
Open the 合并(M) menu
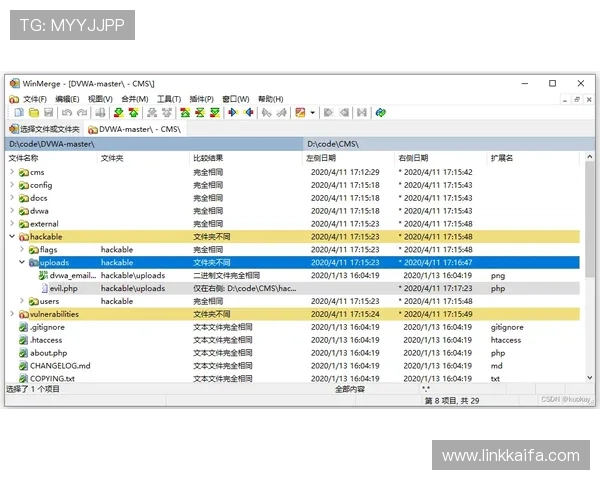[x=135, y=99]
